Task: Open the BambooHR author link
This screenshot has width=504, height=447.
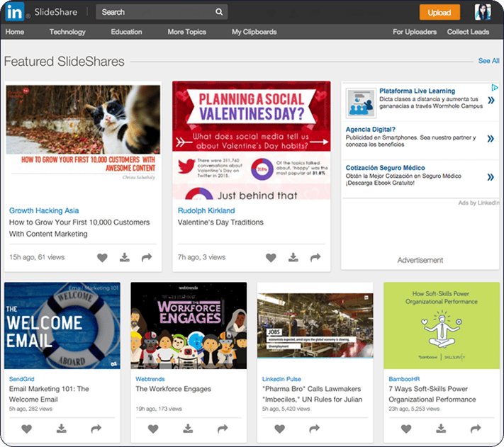Action: point(404,379)
